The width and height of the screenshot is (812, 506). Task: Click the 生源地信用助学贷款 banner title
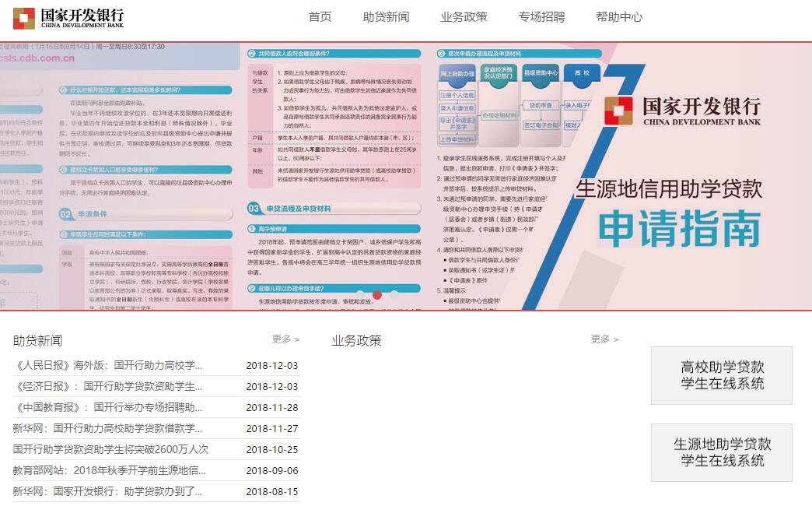click(669, 188)
